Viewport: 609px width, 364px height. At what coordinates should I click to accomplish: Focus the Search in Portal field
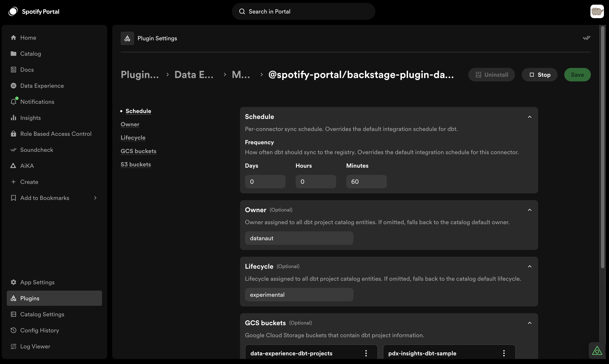[304, 12]
